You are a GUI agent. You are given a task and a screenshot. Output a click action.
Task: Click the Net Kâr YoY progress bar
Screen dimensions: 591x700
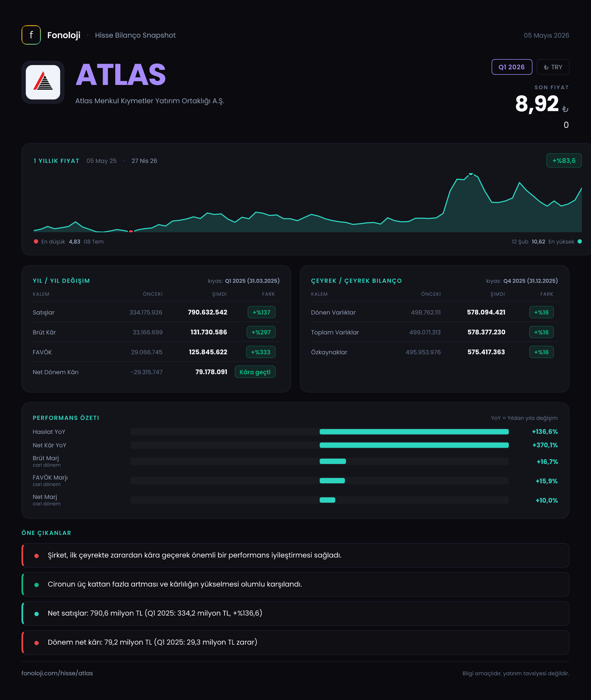tap(320, 445)
